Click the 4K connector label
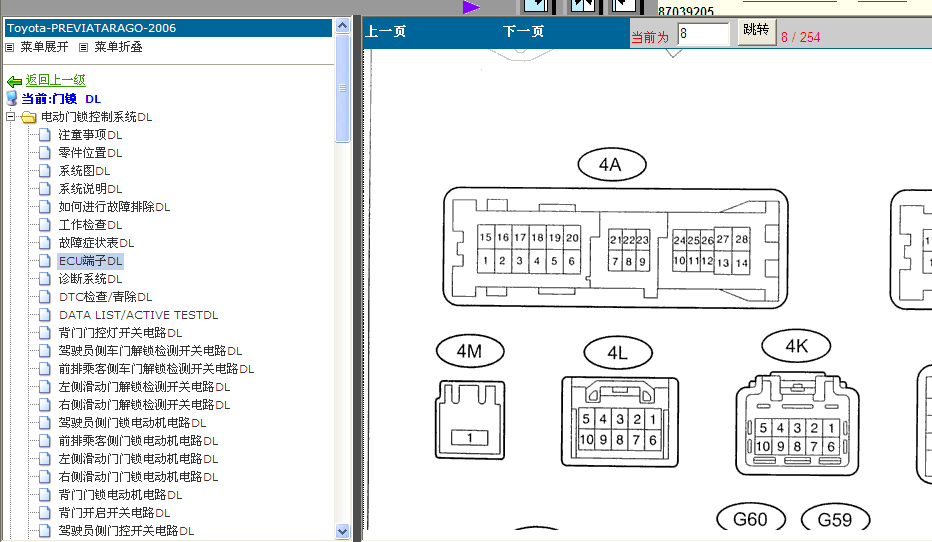 [796, 346]
